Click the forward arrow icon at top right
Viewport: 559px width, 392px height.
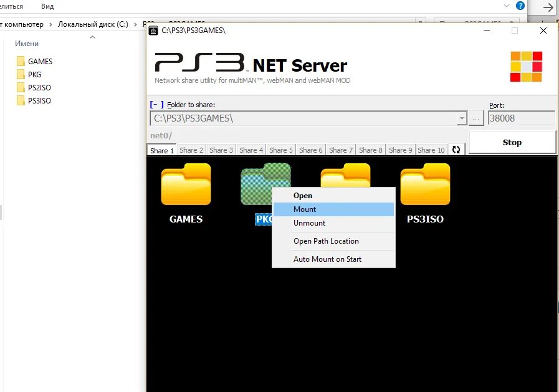point(548,7)
